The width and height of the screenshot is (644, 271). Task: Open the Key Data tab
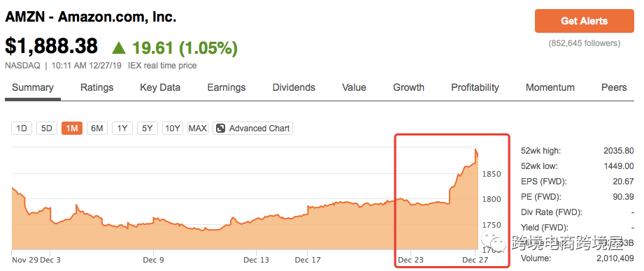(160, 87)
